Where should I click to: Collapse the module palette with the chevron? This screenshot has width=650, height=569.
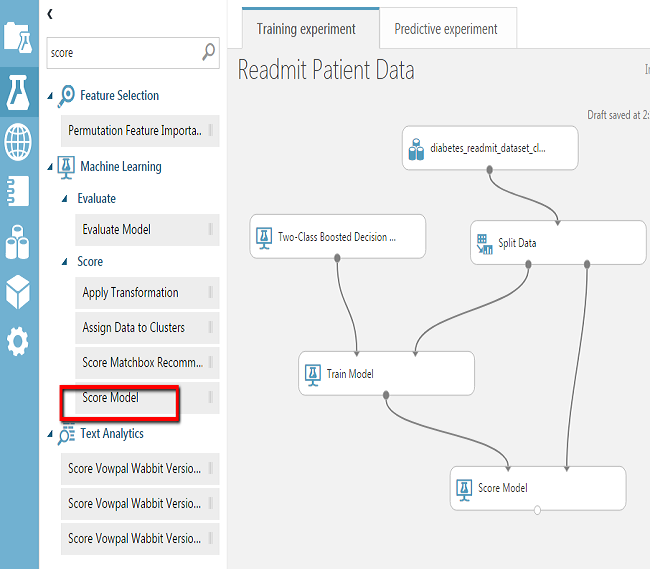[51, 13]
